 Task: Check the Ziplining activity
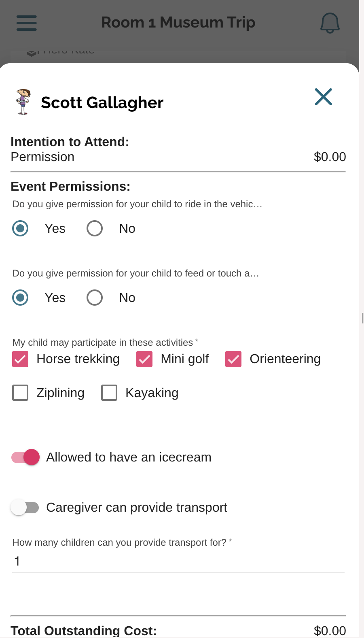tap(20, 393)
